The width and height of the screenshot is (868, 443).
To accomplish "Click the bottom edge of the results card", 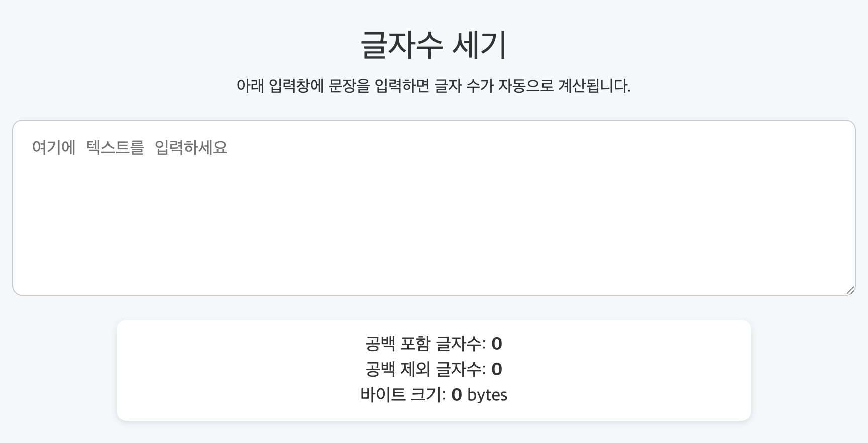I will [x=434, y=420].
